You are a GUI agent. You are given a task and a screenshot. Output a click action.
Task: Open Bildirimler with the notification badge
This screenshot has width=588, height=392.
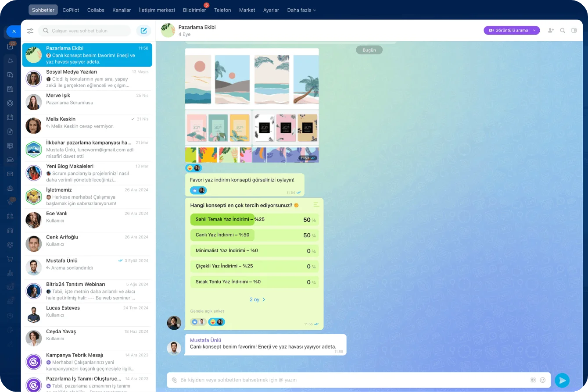194,10
